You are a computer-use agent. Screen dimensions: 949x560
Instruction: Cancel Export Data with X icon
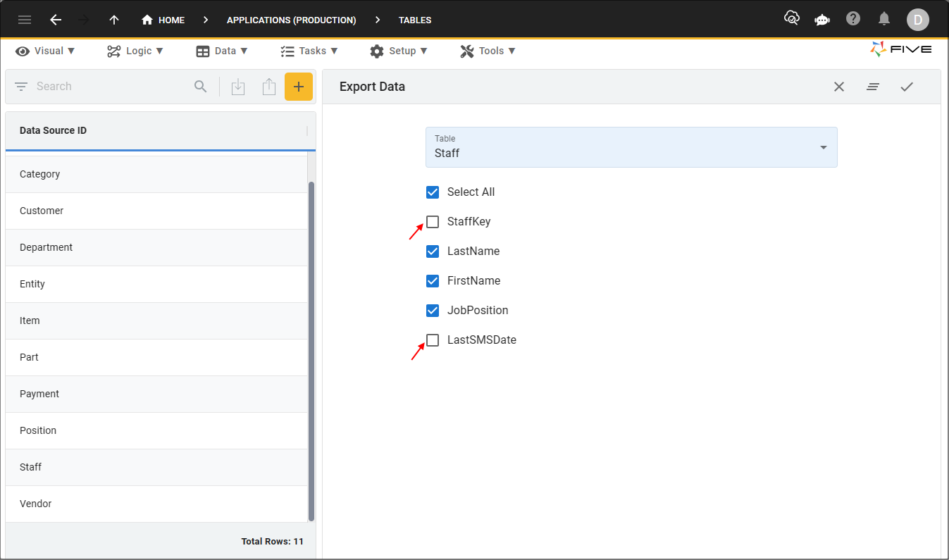(x=839, y=87)
